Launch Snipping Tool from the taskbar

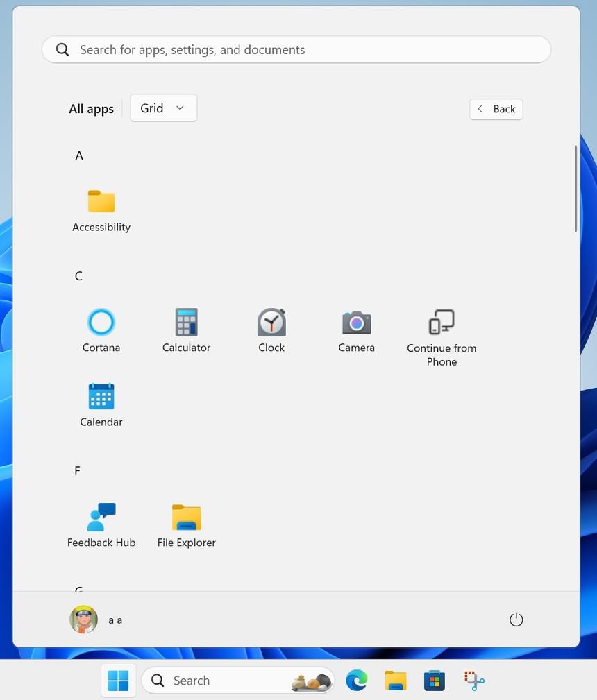tap(473, 681)
